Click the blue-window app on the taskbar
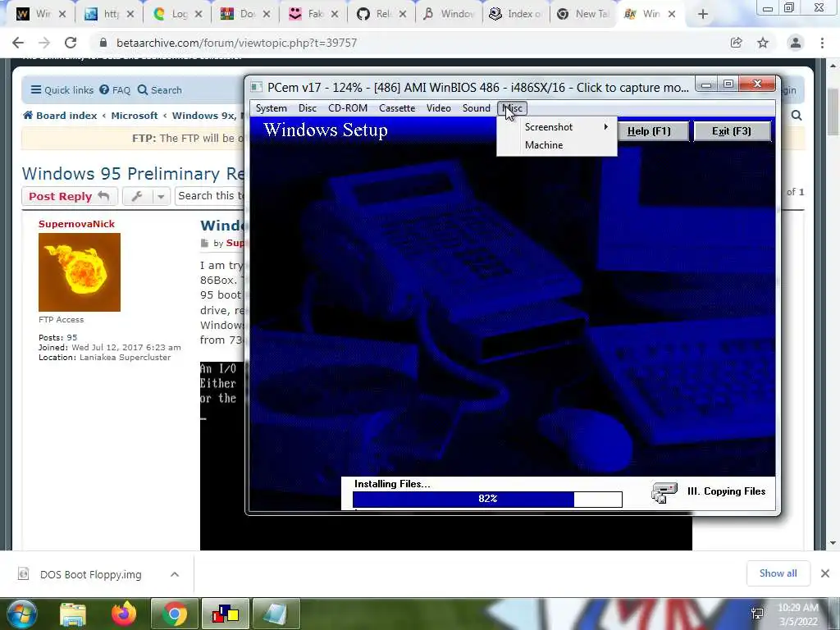Screen dimensions: 840x630 pyautogui.click(x=276, y=614)
